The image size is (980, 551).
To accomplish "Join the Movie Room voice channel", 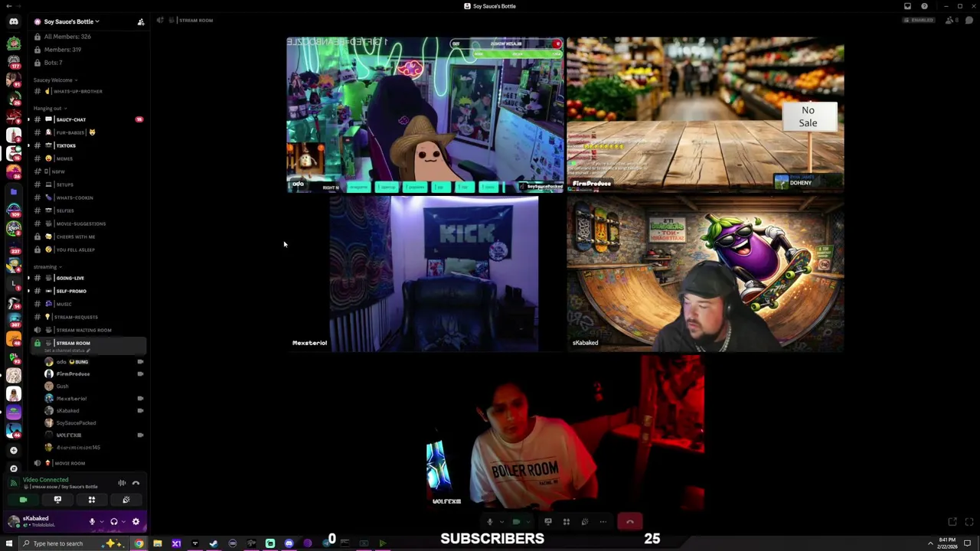I will point(88,463).
